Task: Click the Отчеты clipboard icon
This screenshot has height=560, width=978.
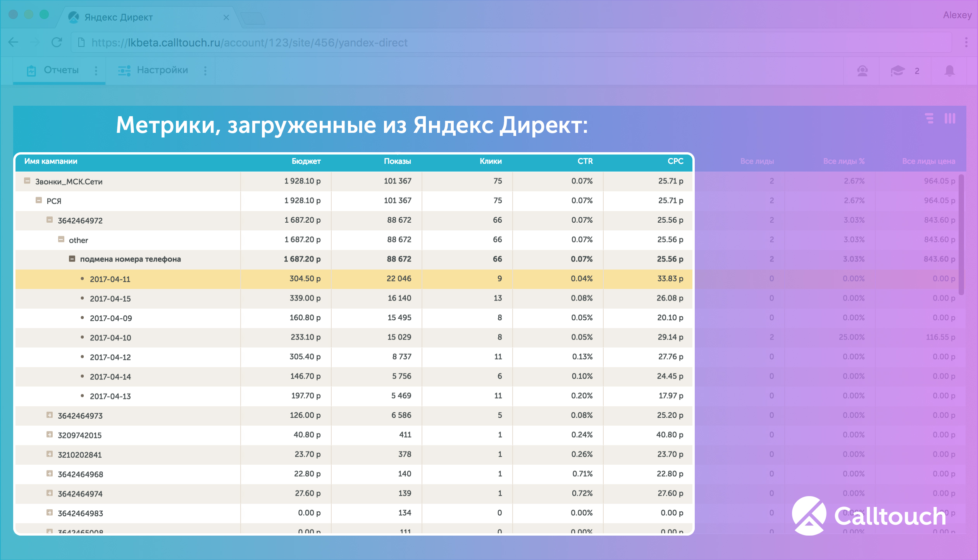Action: point(31,70)
